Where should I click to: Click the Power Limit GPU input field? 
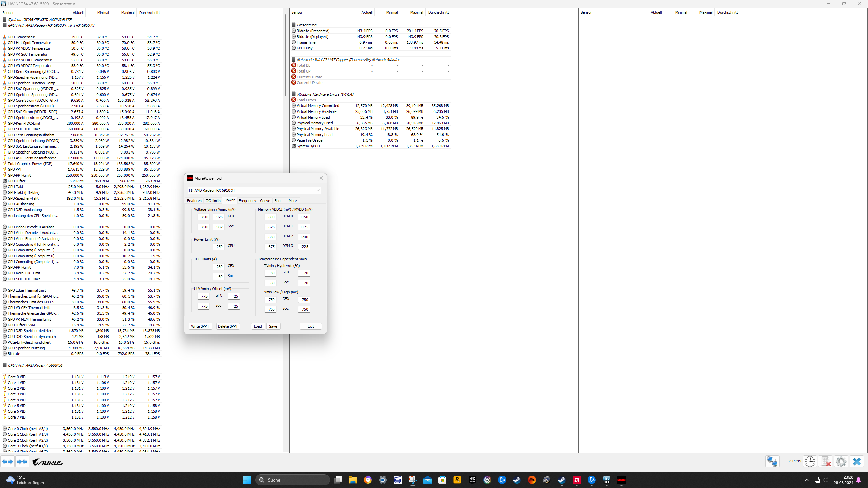pos(219,247)
